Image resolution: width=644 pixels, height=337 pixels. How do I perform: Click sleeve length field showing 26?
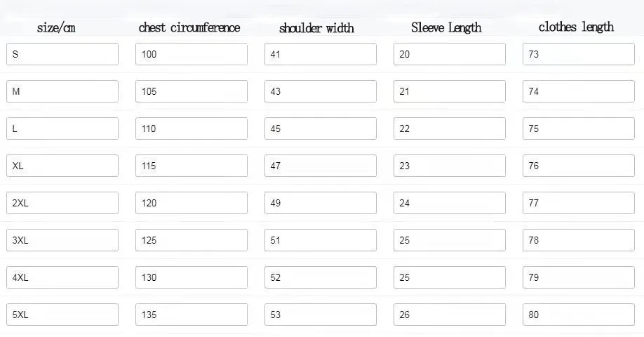tap(449, 315)
